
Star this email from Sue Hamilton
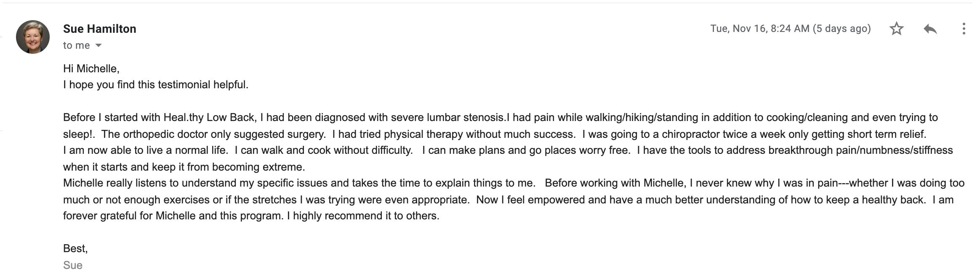pyautogui.click(x=896, y=29)
